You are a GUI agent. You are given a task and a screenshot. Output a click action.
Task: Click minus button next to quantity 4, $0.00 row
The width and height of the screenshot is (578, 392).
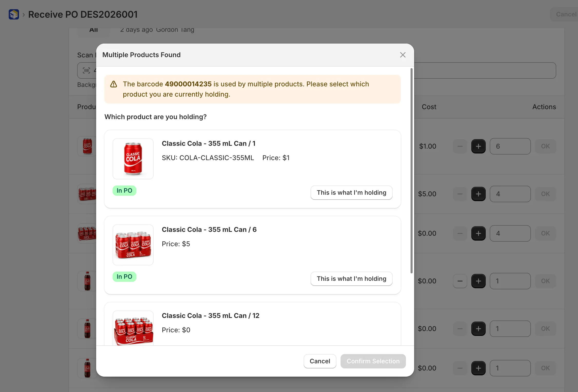pos(460,233)
